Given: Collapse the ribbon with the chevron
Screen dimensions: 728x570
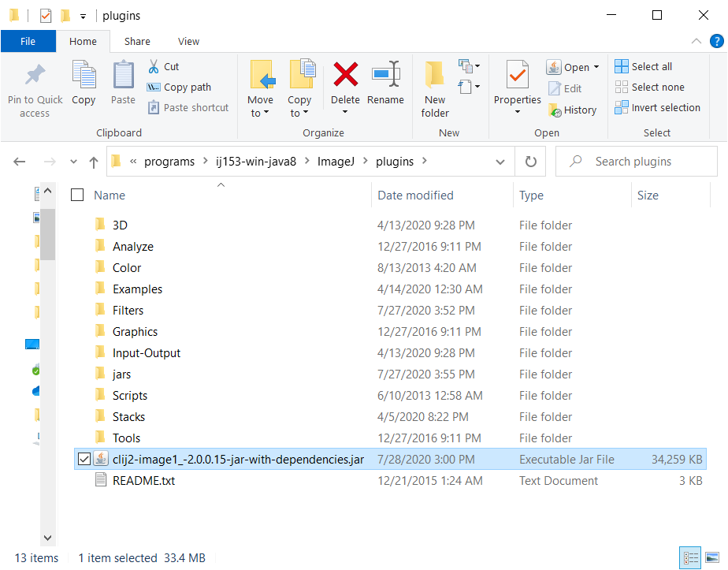Looking at the screenshot, I should [696, 41].
